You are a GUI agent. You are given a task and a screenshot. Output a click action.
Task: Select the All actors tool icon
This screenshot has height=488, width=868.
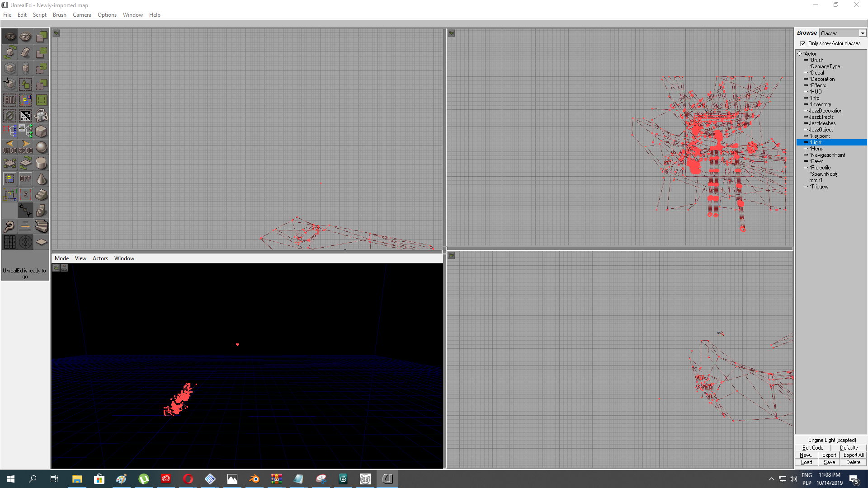(10, 100)
